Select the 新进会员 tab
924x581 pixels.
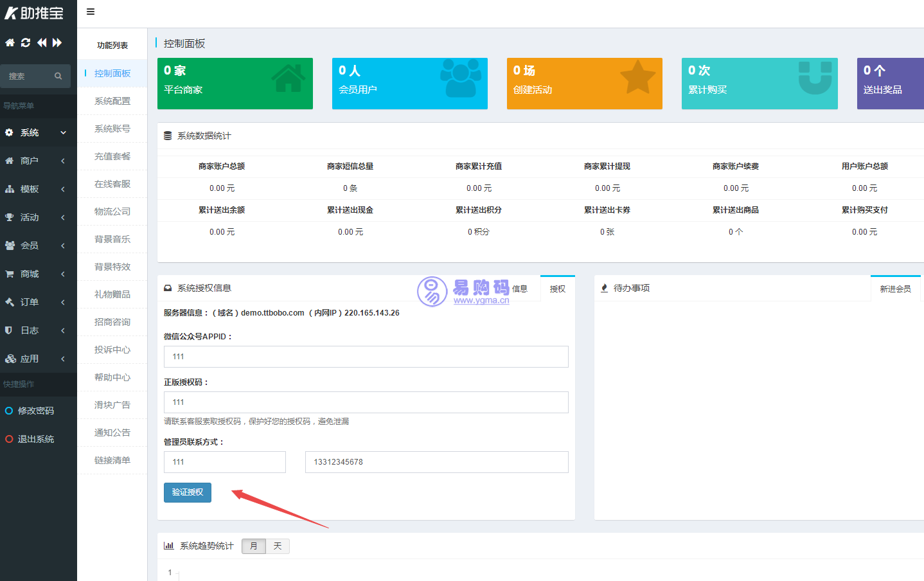(895, 289)
